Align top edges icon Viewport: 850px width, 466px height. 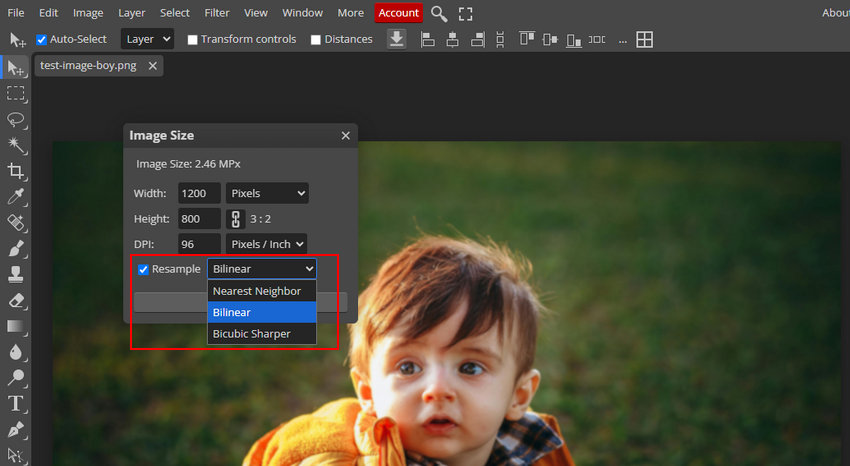pyautogui.click(x=526, y=39)
